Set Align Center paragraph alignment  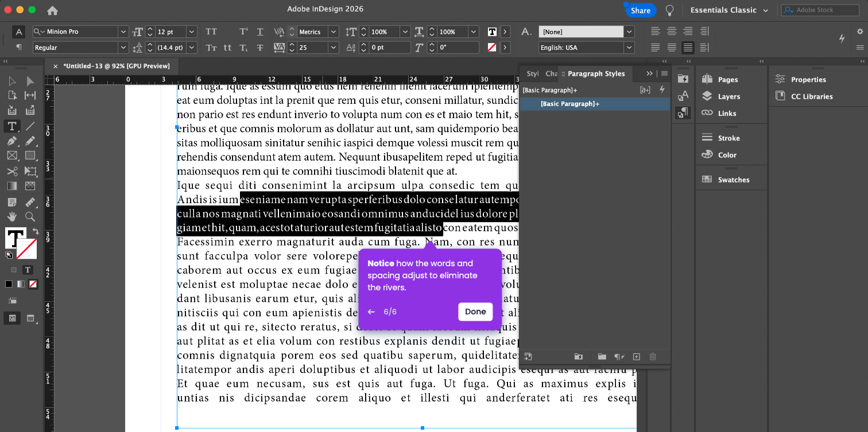coord(672,31)
